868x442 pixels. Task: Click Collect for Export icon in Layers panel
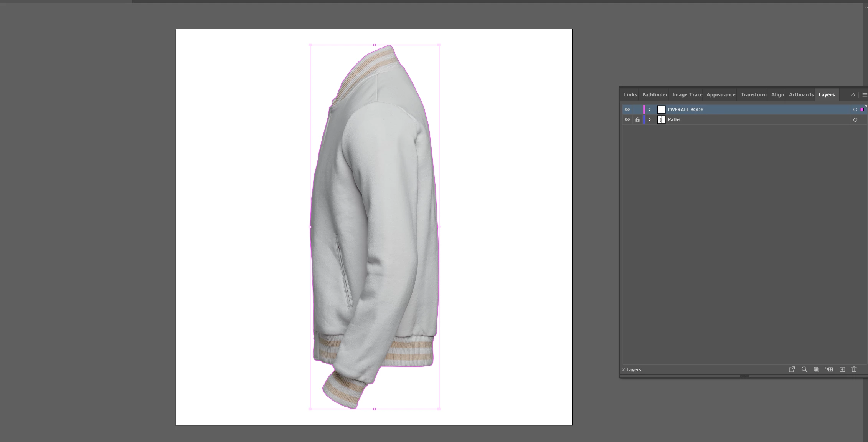[792, 369]
